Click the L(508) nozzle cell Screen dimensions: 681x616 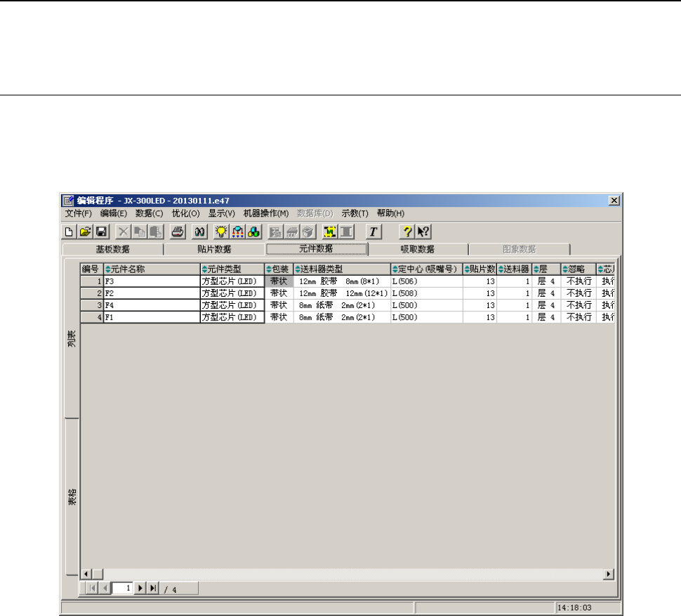426,293
